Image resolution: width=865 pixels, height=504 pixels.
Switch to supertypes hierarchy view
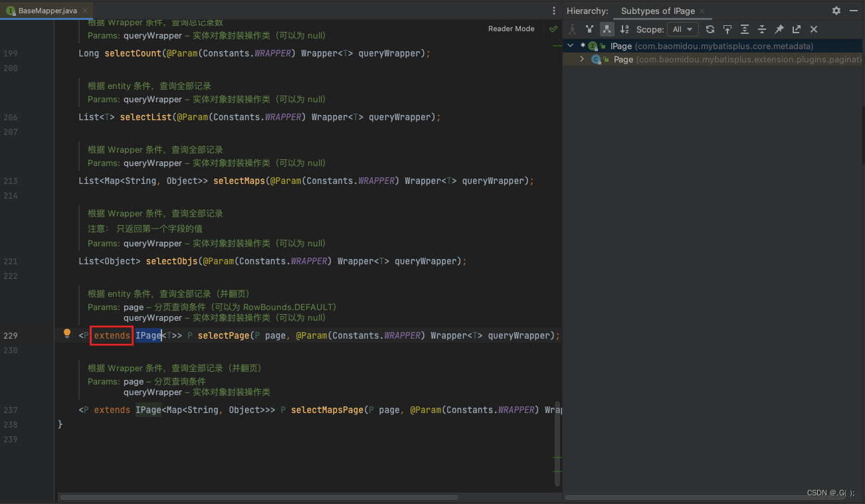589,29
